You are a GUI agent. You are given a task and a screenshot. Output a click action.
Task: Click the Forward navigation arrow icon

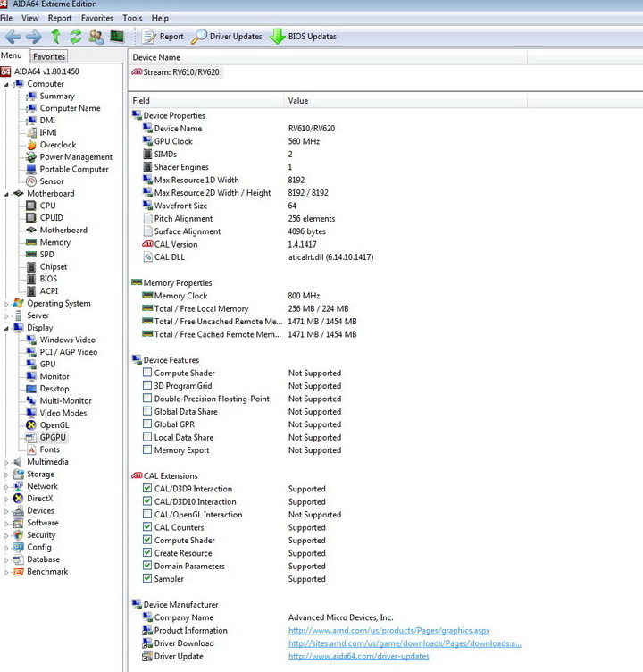[x=34, y=37]
